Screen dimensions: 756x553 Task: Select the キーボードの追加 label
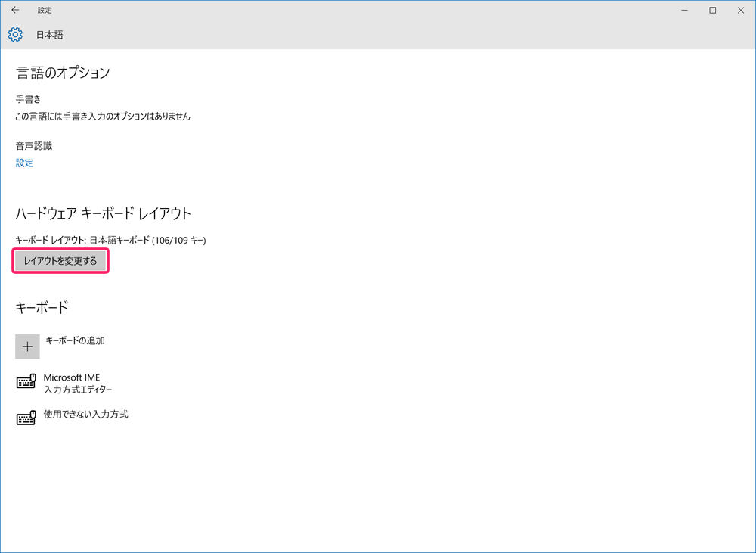click(x=75, y=340)
